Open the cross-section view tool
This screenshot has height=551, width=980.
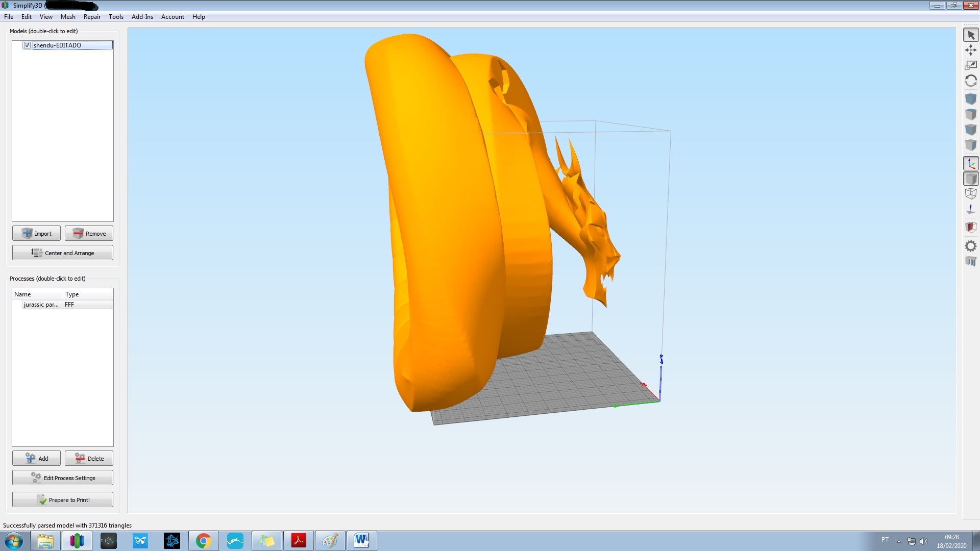click(x=971, y=227)
